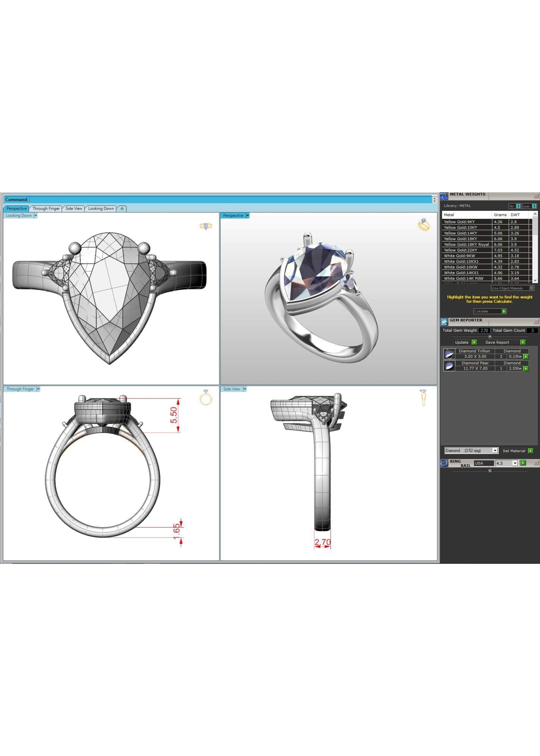Click the Ring Rail ring icon
The image size is (540, 756).
444,463
